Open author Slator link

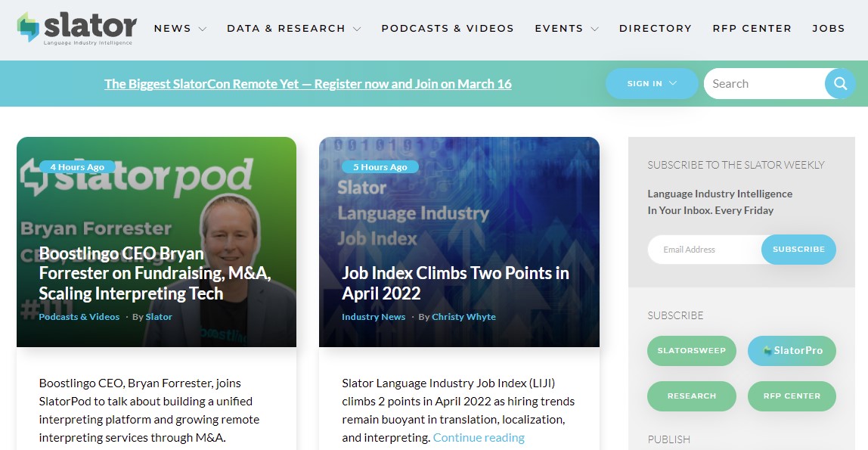pyautogui.click(x=159, y=317)
